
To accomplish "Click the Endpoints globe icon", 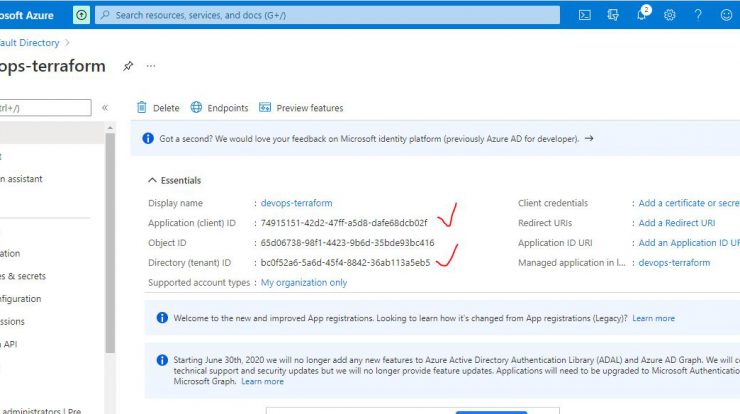I will [196, 107].
